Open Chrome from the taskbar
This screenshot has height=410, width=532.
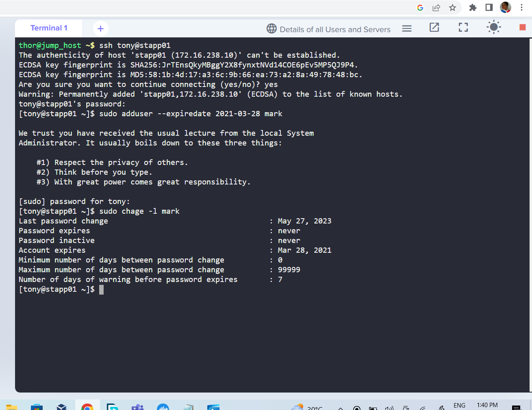coord(88,407)
